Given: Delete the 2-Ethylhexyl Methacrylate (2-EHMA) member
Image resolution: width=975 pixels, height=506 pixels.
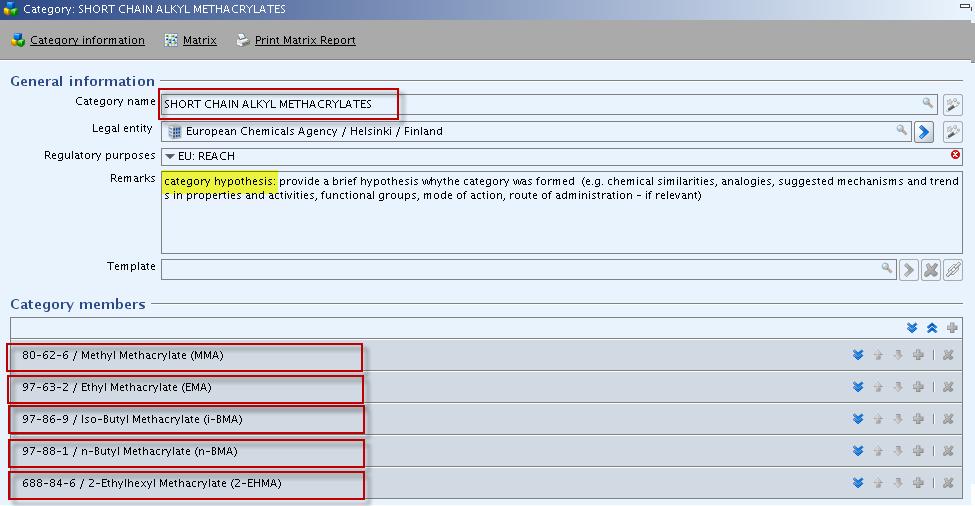Looking at the screenshot, I should [948, 482].
